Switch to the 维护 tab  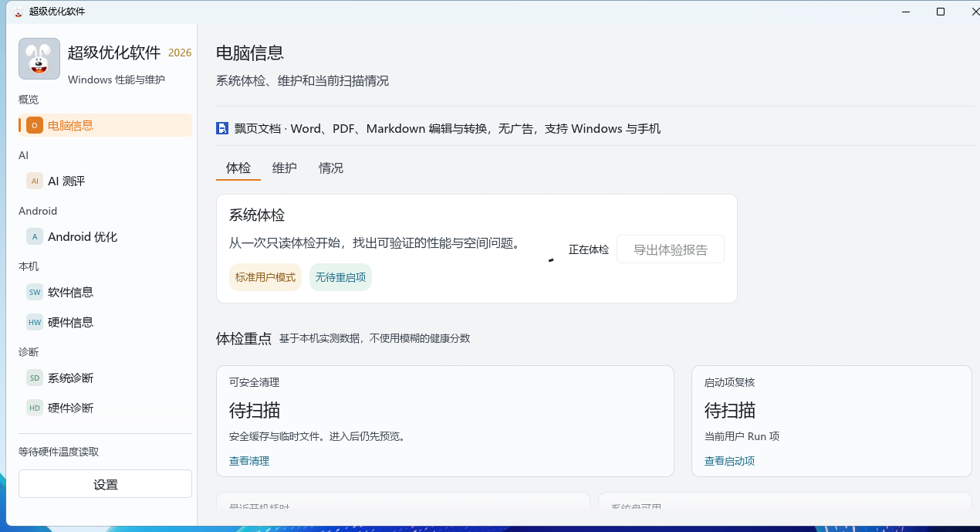(285, 168)
